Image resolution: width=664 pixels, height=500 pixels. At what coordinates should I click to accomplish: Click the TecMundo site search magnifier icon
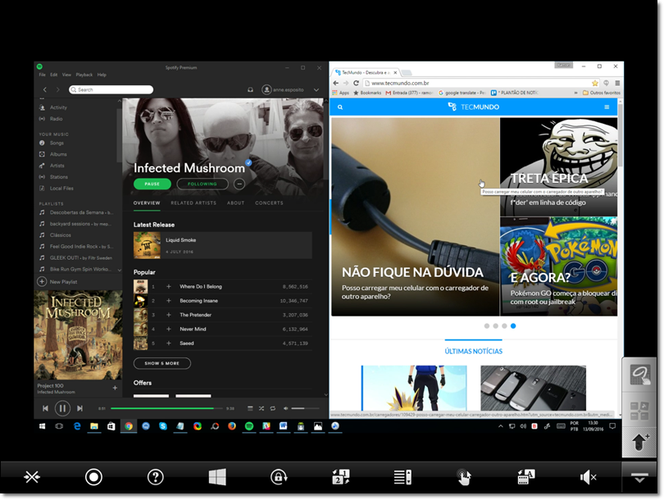pos(340,108)
